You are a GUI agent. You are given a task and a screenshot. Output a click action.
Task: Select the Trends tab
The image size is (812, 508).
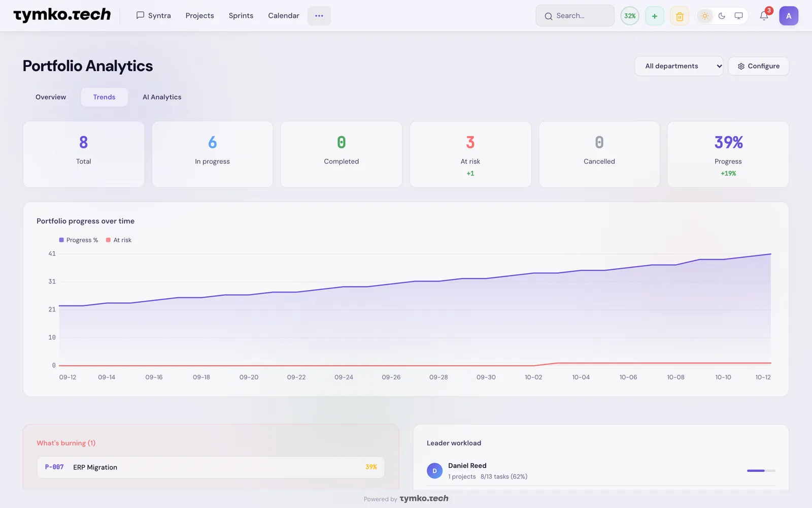tap(104, 97)
